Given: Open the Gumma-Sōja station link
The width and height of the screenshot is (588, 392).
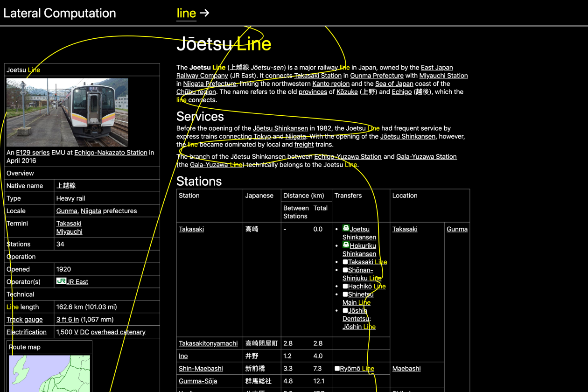Looking at the screenshot, I should [198, 381].
